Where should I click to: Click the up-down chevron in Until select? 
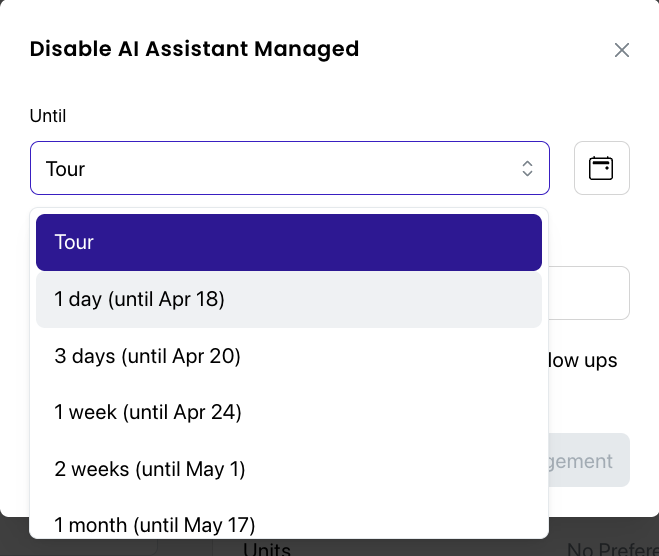[527, 168]
